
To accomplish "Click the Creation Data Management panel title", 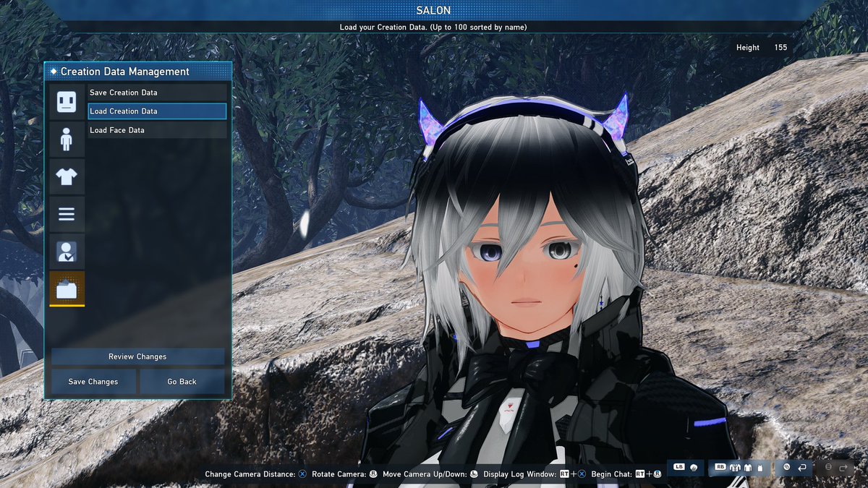I will pos(125,72).
